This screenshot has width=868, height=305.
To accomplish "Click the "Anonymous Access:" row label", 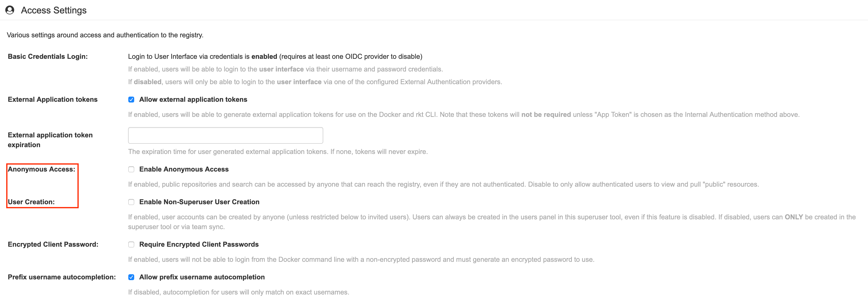I will pyautogui.click(x=41, y=169).
